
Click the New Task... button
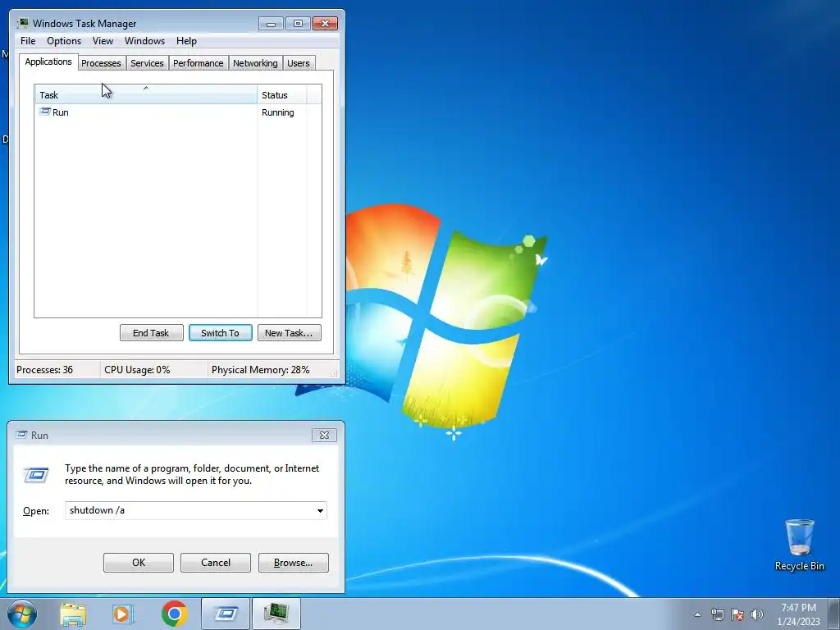[289, 333]
